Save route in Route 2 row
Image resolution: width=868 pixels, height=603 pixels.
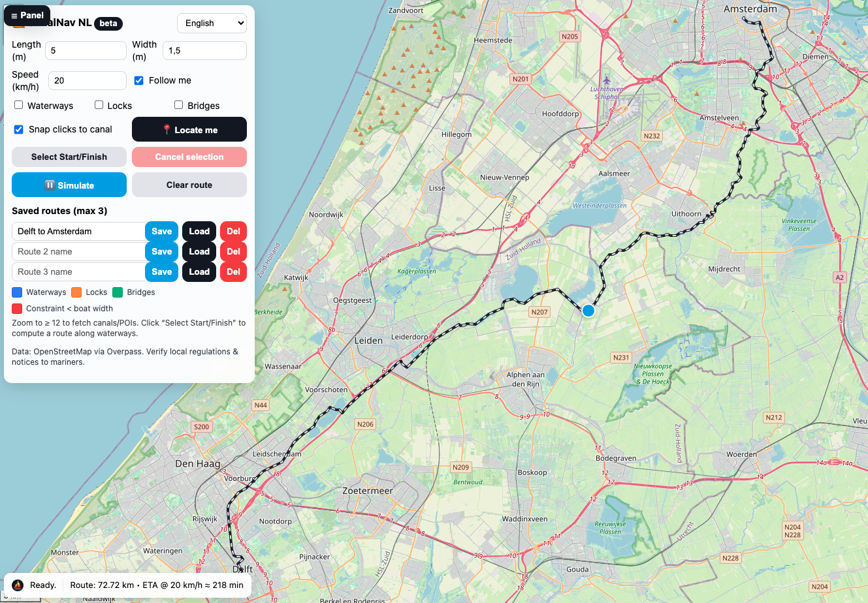point(162,251)
